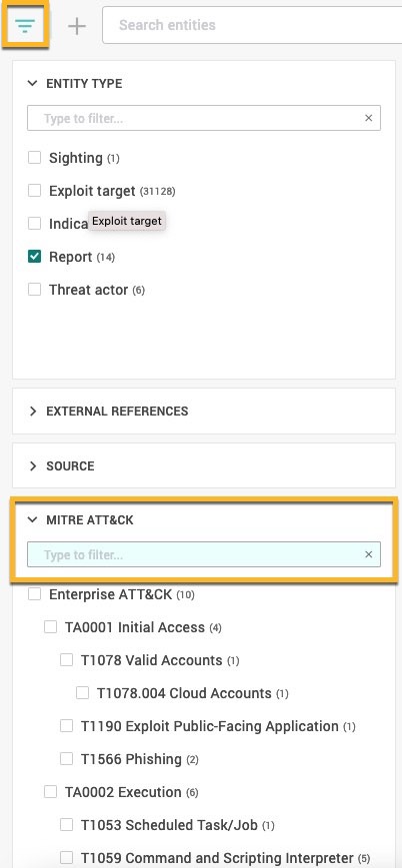Focus the MITRE ATT&CK filter input
The height and width of the screenshot is (868, 402).
click(197, 554)
